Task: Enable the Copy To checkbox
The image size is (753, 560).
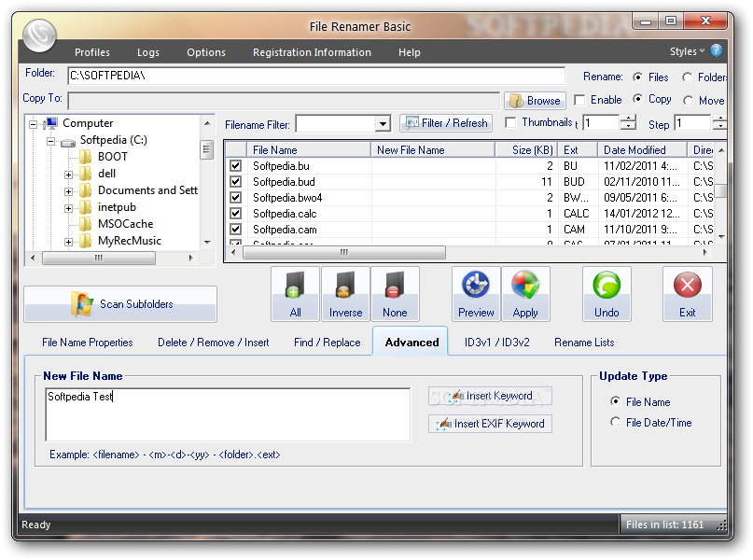Action: point(579,100)
